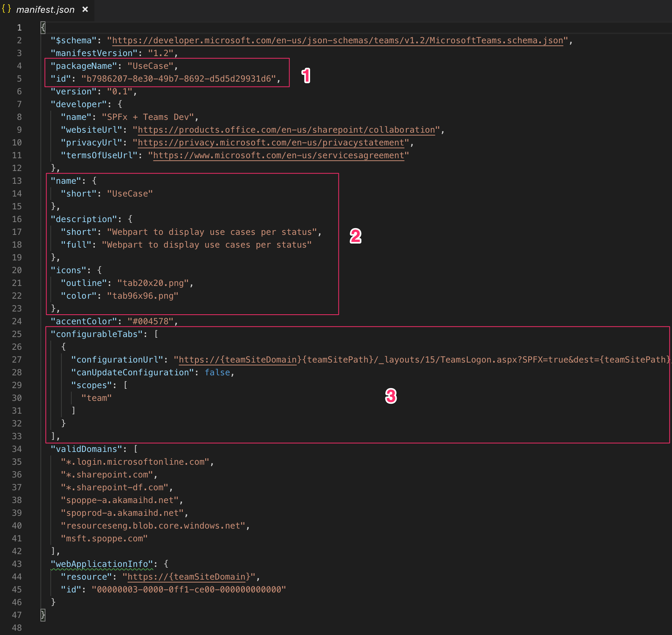Click the accentColor value #004578
Viewport: 672px width, 635px height.
[x=150, y=321]
